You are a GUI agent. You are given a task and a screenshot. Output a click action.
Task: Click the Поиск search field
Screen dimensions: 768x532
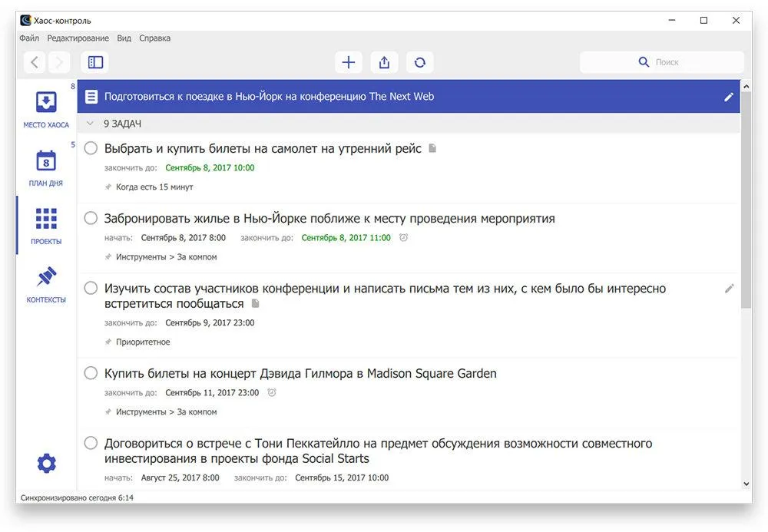(x=662, y=62)
